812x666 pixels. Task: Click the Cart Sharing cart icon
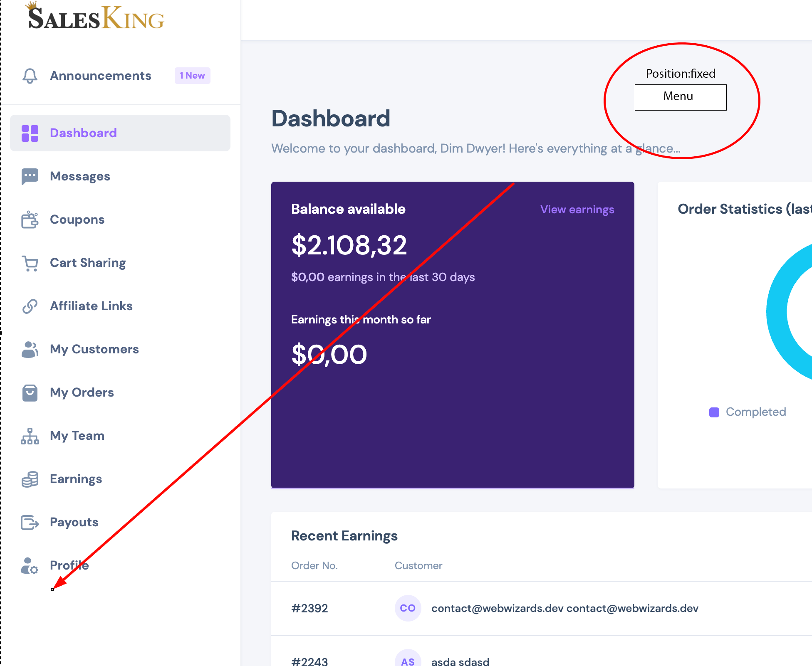pyautogui.click(x=30, y=263)
